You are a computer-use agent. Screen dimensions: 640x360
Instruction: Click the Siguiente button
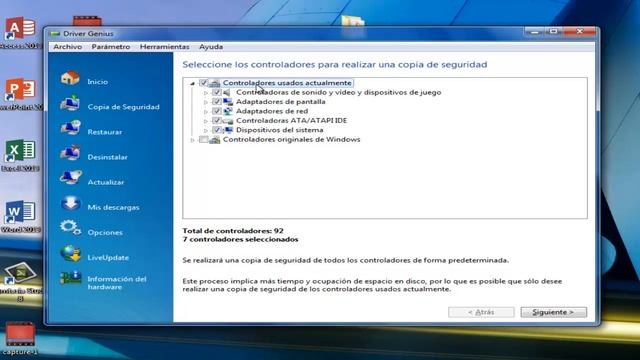point(553,312)
